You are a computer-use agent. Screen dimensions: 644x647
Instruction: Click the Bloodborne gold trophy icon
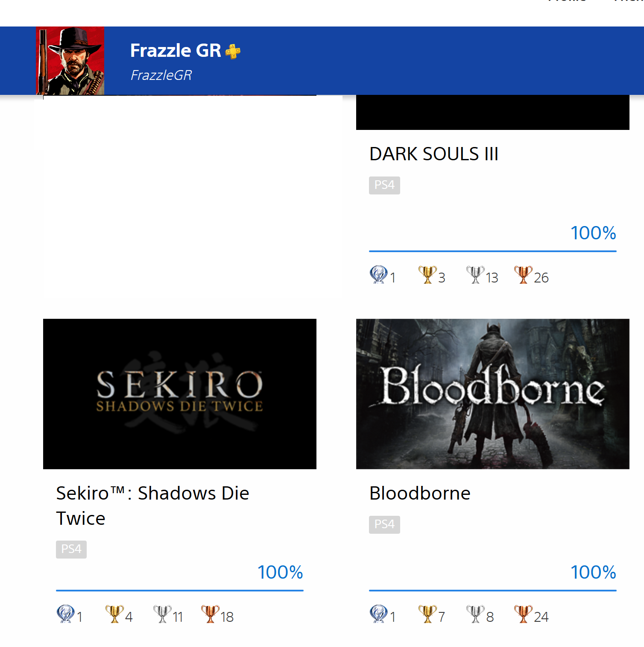point(427,614)
